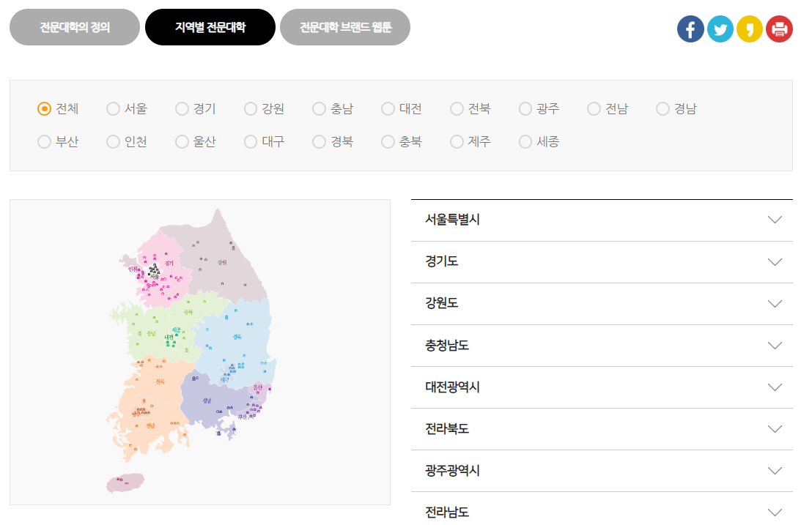The height and width of the screenshot is (525, 812).
Task: Share via KakaoTalk icon
Action: [x=749, y=29]
